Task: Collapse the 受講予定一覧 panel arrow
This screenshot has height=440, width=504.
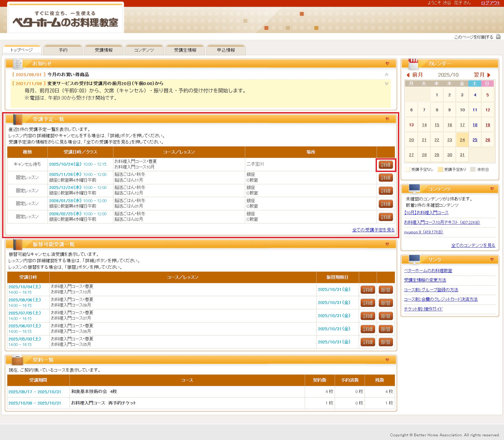Action: (387, 119)
